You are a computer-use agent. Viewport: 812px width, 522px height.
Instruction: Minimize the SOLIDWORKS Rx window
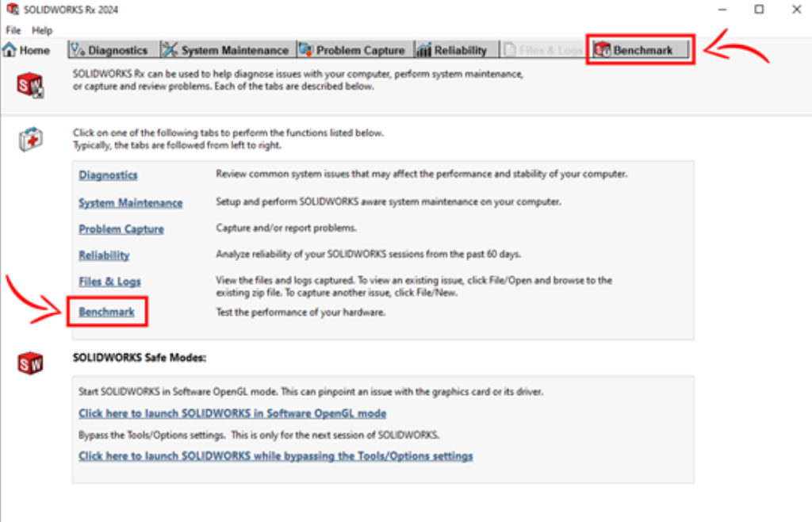click(x=722, y=10)
